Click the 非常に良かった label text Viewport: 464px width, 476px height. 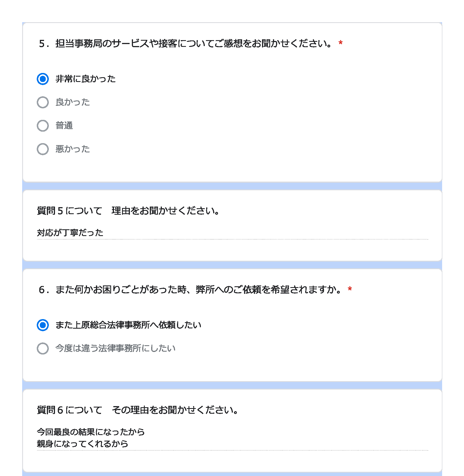86,79
